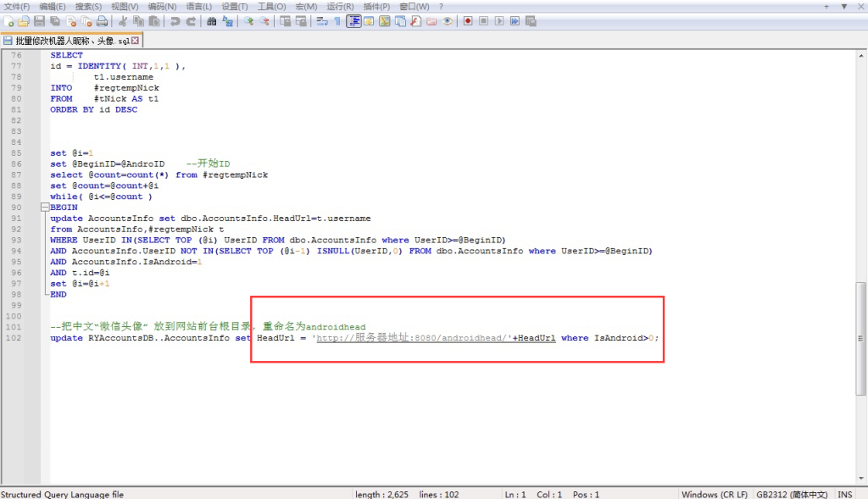Click the Print icon in toolbar

[x=102, y=21]
